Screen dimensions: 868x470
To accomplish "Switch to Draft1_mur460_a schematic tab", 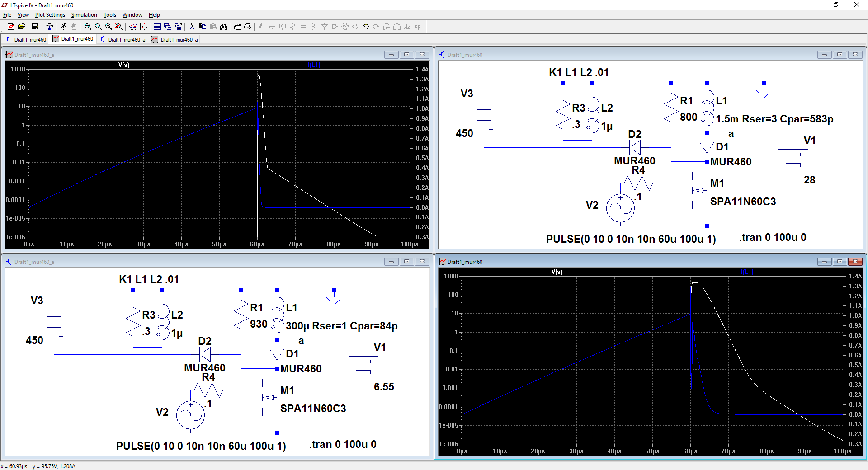I will 123,39.
